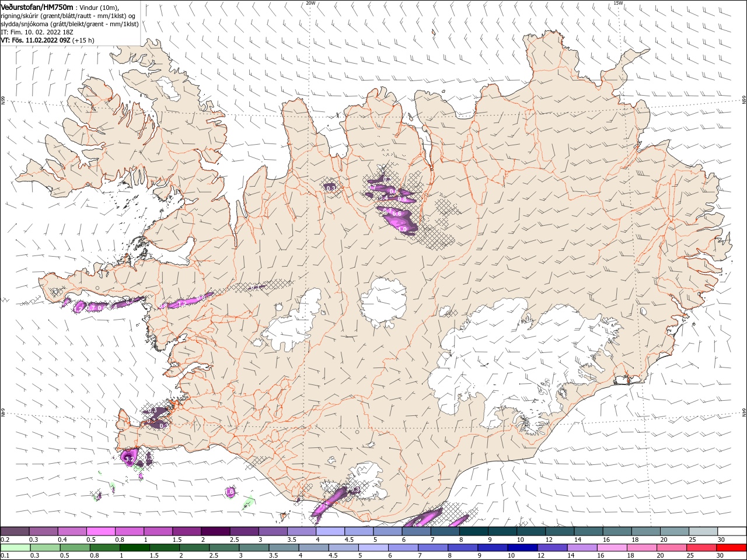Pick the dark green rain swatch above 1
Image resolution: width=747 pixels, height=560 pixels.
pos(134,548)
